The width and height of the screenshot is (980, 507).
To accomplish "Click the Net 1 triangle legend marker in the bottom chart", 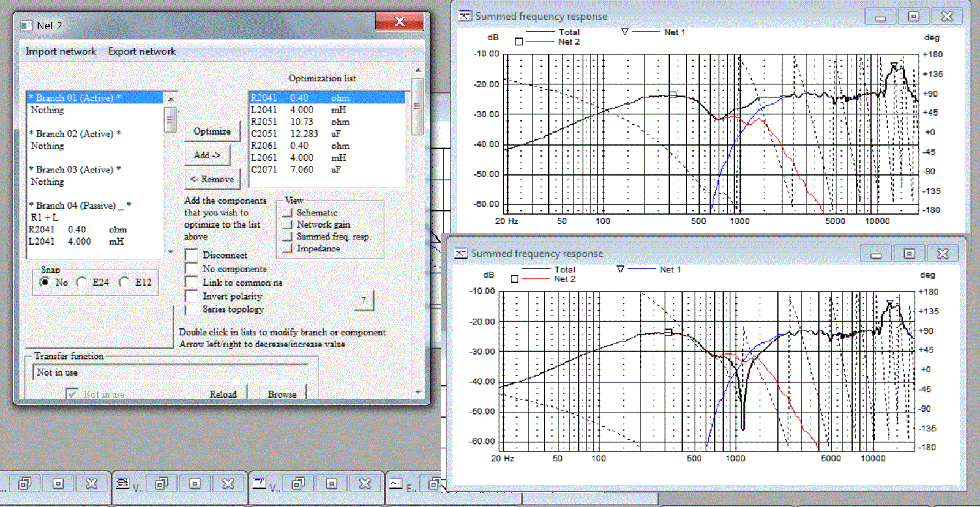I will pyautogui.click(x=620, y=269).
